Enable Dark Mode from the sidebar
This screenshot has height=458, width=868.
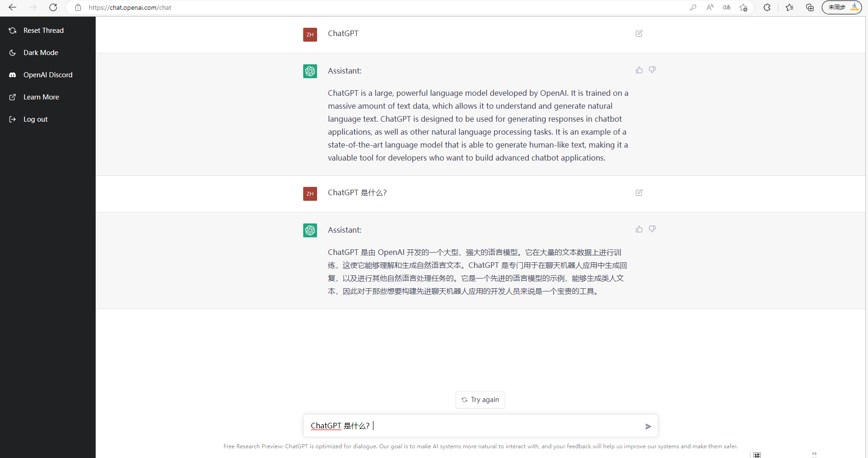coord(40,52)
